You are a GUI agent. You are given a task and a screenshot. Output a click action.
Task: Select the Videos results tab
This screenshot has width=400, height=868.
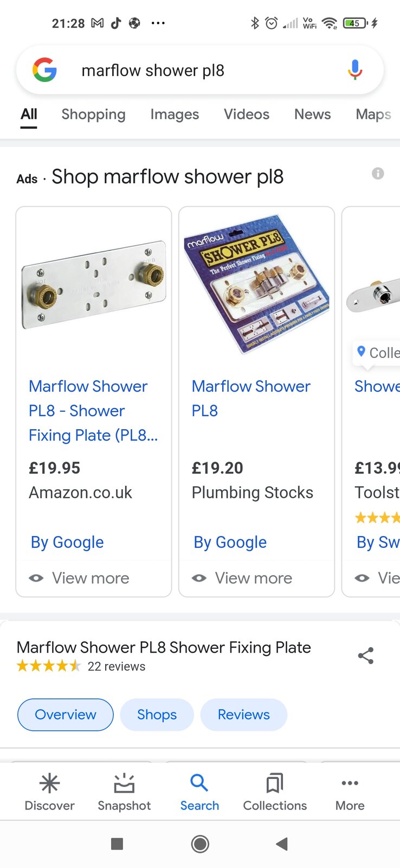(x=247, y=114)
